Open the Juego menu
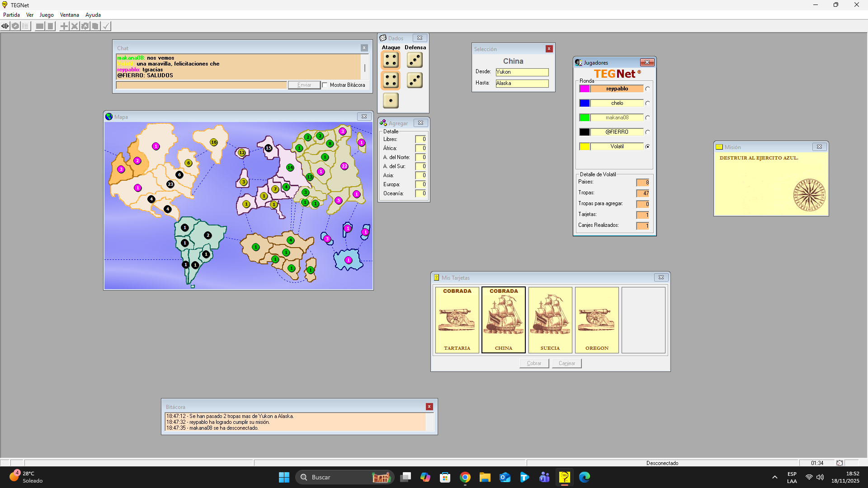 (47, 15)
